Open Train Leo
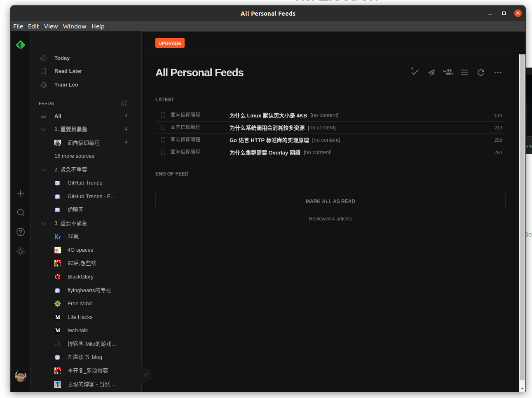This screenshot has height=398, width=532. (66, 85)
